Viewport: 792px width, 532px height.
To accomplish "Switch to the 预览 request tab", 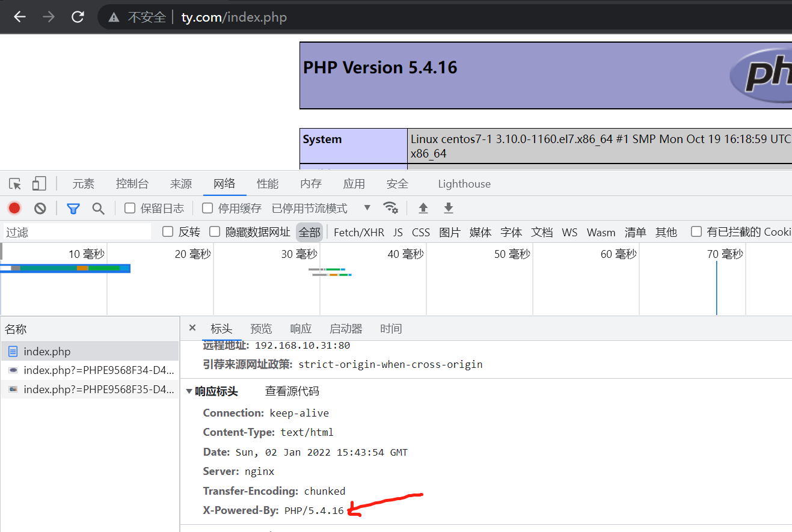I will pyautogui.click(x=261, y=329).
